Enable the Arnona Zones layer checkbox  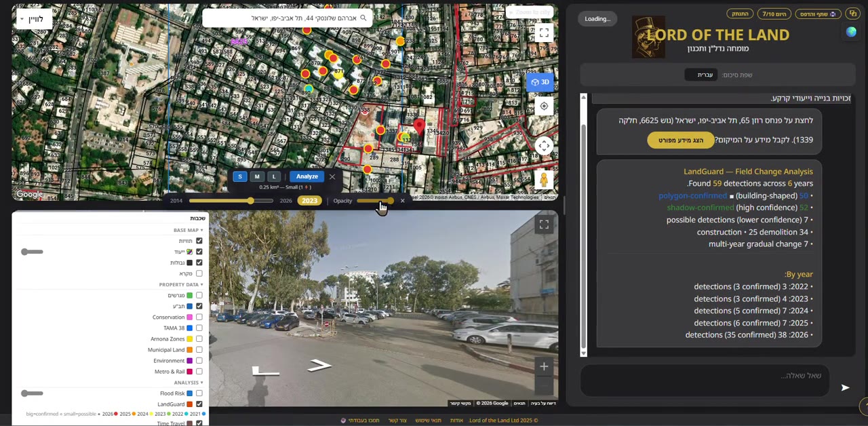[x=199, y=338]
